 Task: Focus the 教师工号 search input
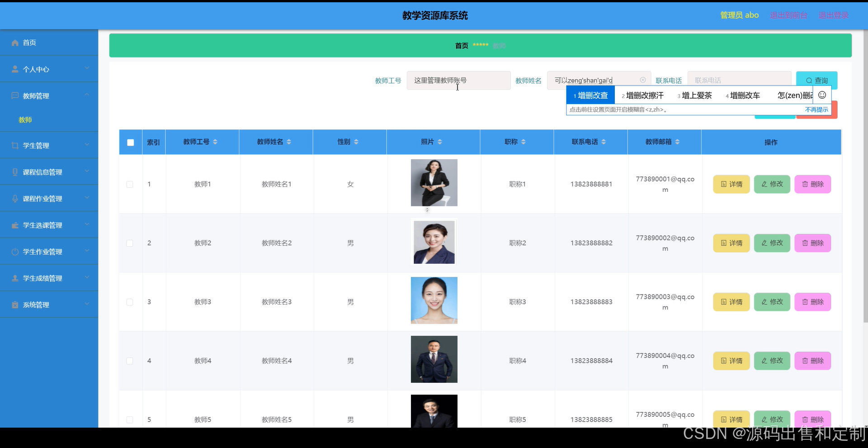(458, 81)
